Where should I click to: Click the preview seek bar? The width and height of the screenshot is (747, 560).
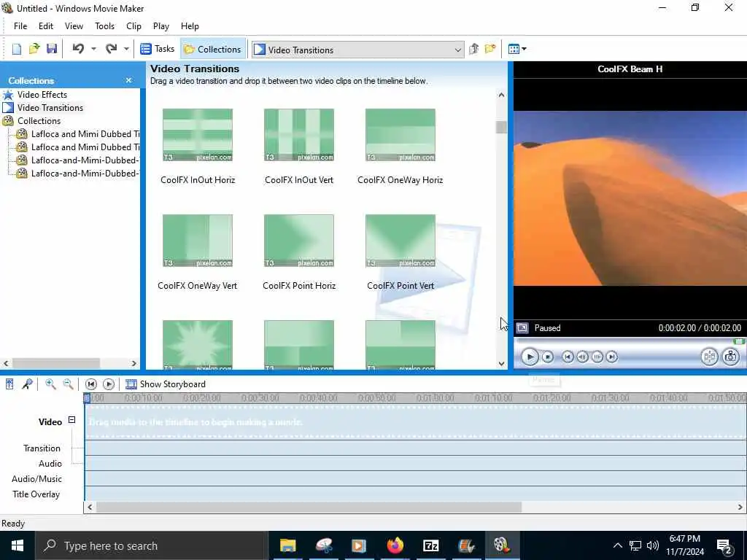click(x=630, y=341)
